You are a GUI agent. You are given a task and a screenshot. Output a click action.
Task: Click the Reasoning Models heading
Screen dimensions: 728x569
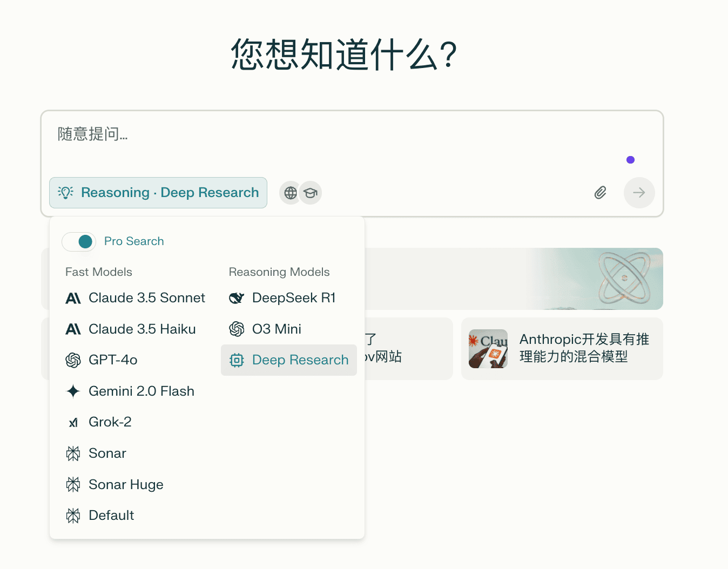279,272
